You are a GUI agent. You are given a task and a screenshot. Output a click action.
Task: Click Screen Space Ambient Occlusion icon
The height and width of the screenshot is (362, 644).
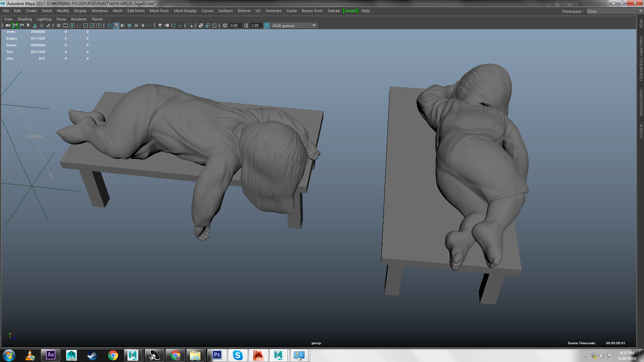(x=160, y=25)
